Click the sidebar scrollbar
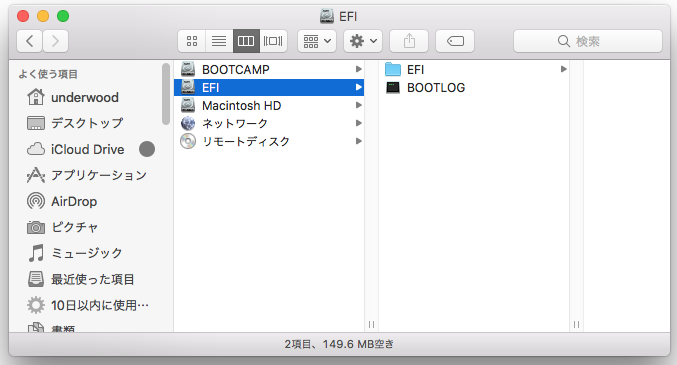The width and height of the screenshot is (677, 365). [x=166, y=94]
